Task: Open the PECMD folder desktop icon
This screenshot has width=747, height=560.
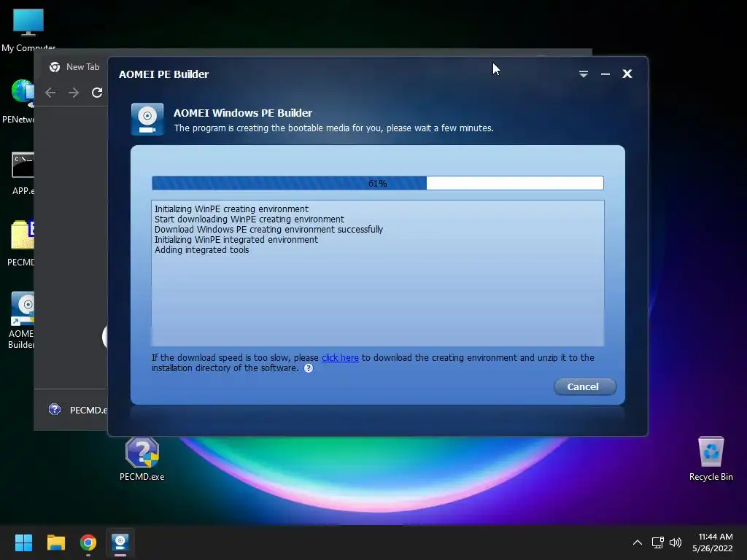Action: point(21,244)
